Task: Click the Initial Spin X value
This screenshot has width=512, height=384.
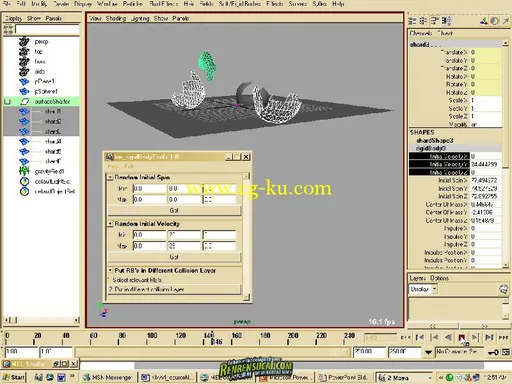Action: pyautogui.click(x=486, y=180)
